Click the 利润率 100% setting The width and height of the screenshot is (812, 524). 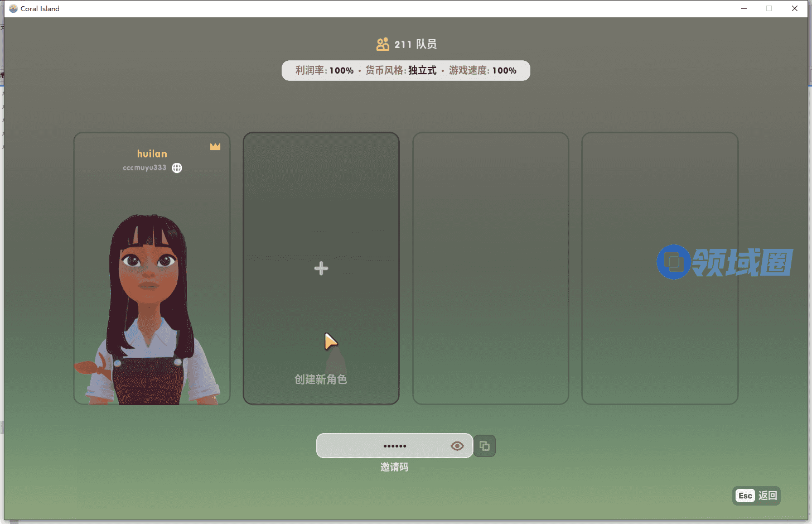pos(325,71)
